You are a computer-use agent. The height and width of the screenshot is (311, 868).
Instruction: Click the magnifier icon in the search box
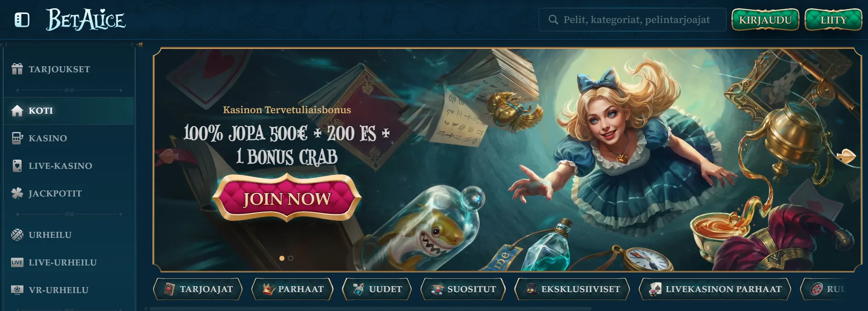pos(553,20)
